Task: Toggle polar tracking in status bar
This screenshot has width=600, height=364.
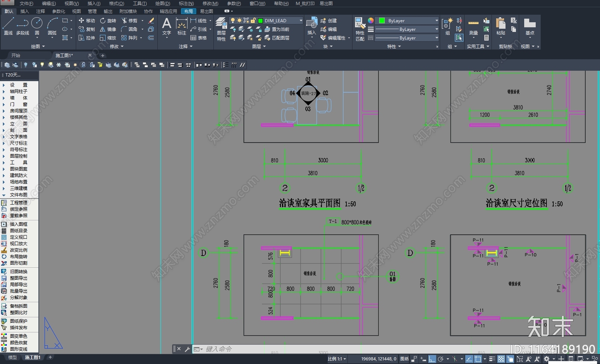Action: [441, 359]
